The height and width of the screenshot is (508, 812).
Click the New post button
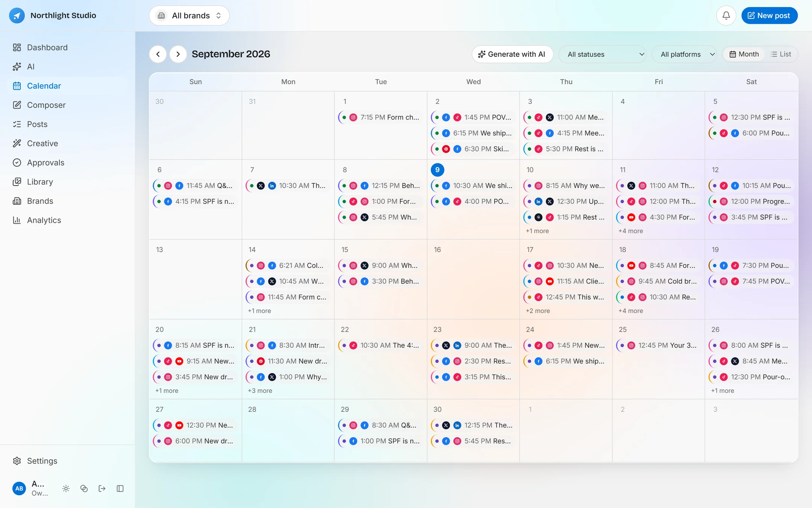coord(770,15)
